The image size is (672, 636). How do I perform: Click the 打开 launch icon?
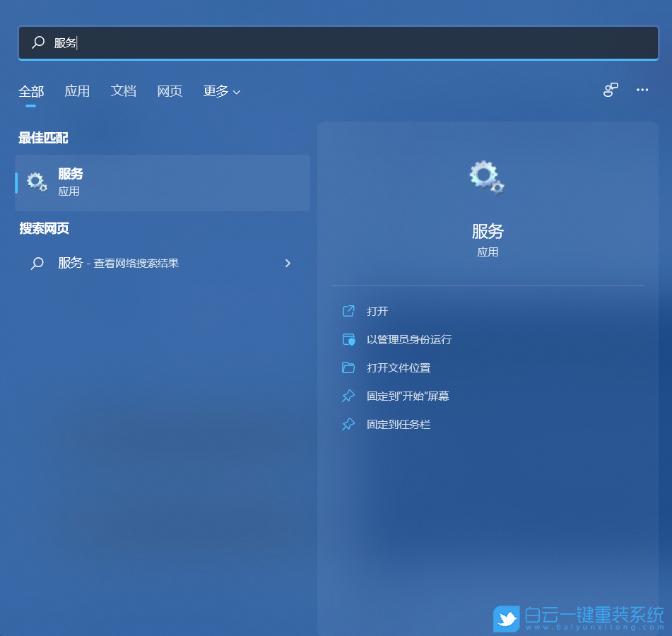tap(348, 311)
